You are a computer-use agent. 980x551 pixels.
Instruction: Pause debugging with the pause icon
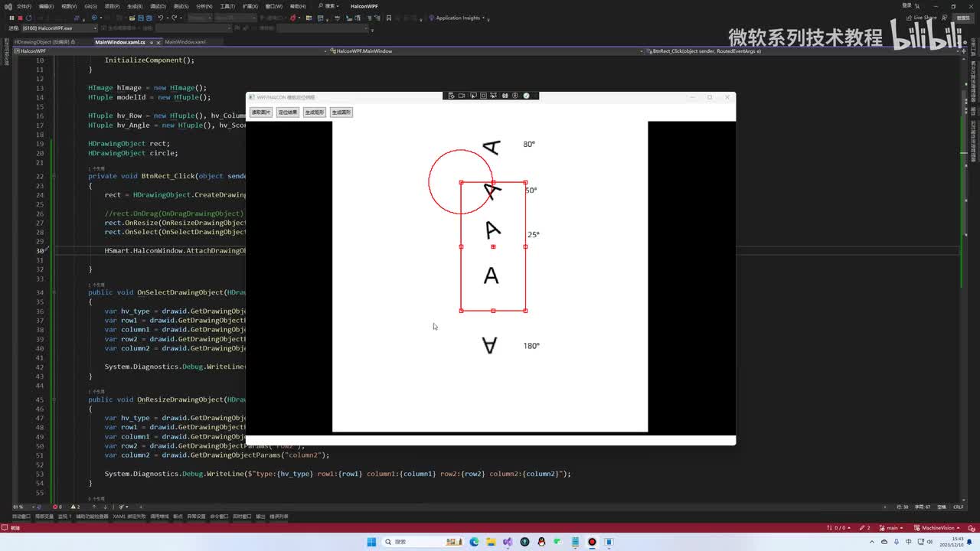click(x=11, y=18)
